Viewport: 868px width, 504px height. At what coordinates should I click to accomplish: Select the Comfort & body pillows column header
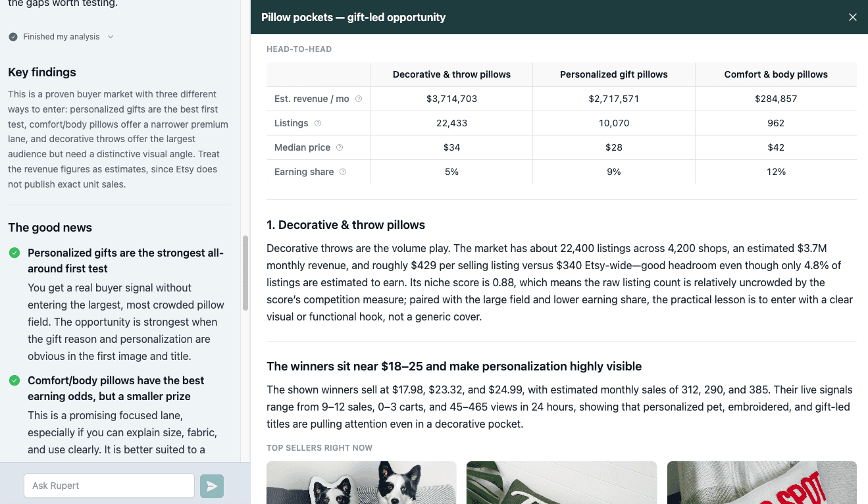point(776,74)
